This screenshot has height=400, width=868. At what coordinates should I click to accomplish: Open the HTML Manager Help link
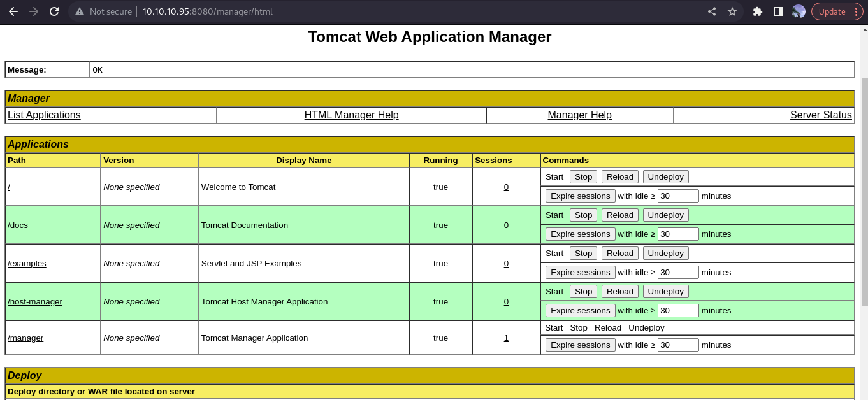coord(351,115)
